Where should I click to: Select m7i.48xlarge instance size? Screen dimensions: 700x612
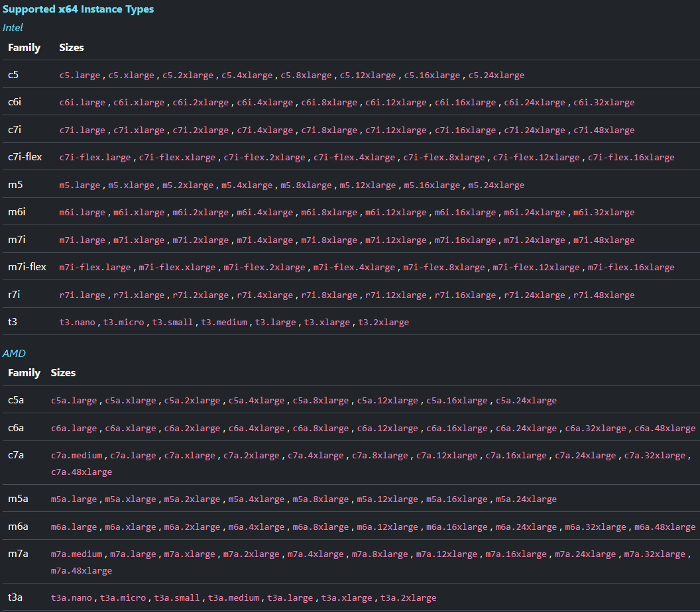coord(604,240)
